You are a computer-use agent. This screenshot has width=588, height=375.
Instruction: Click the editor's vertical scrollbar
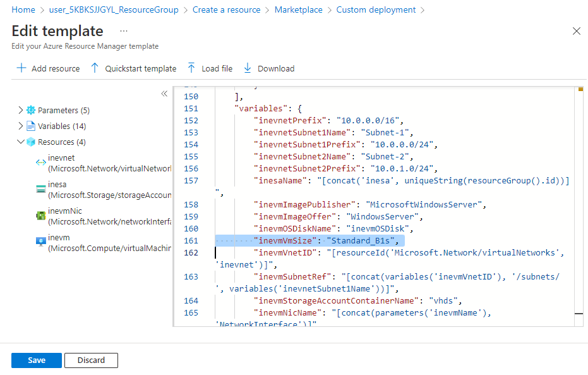coord(579,202)
